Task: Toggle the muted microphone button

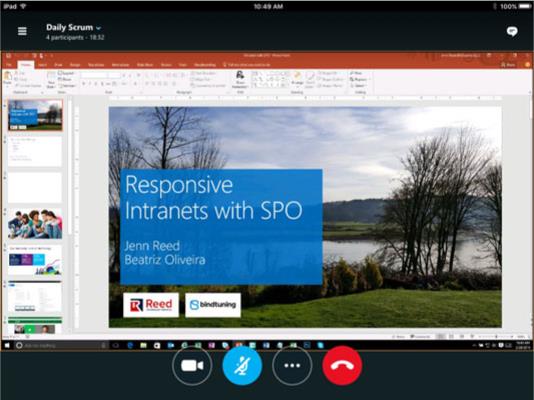Action: coord(242,366)
